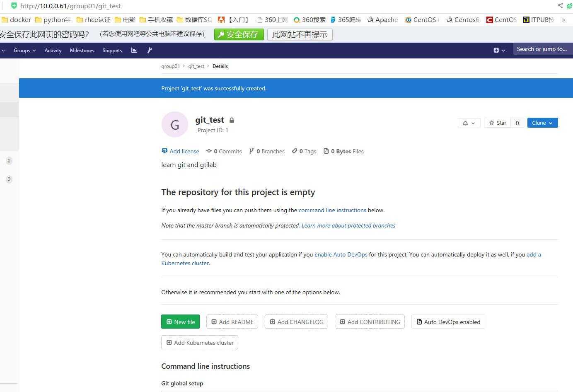Screen dimensions: 573x392
Task: Click the 'successfully created' banner message
Action: coord(214,88)
